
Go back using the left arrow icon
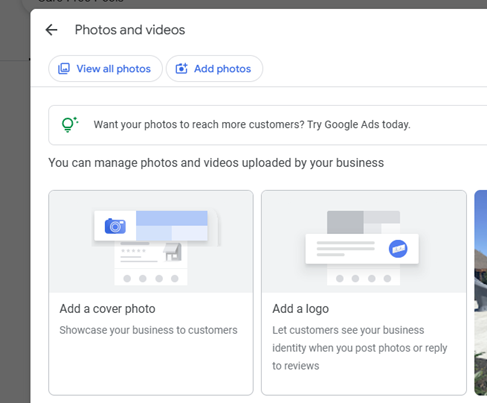(x=51, y=30)
